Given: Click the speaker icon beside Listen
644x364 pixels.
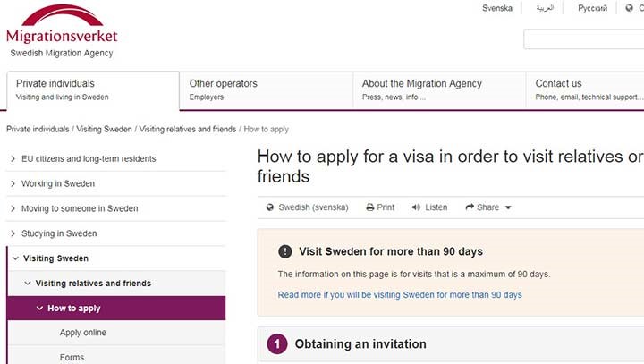Looking at the screenshot, I should pos(416,207).
